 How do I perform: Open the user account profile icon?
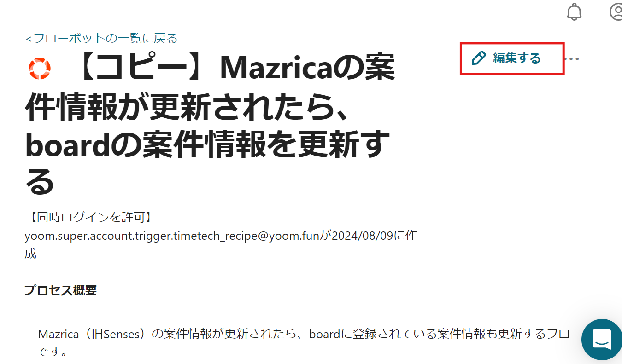tap(616, 12)
